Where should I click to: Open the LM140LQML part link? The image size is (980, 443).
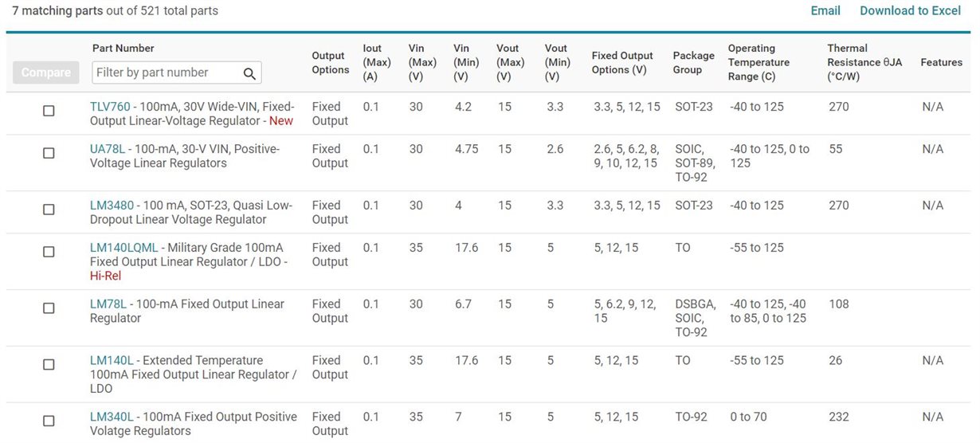pyautogui.click(x=124, y=248)
